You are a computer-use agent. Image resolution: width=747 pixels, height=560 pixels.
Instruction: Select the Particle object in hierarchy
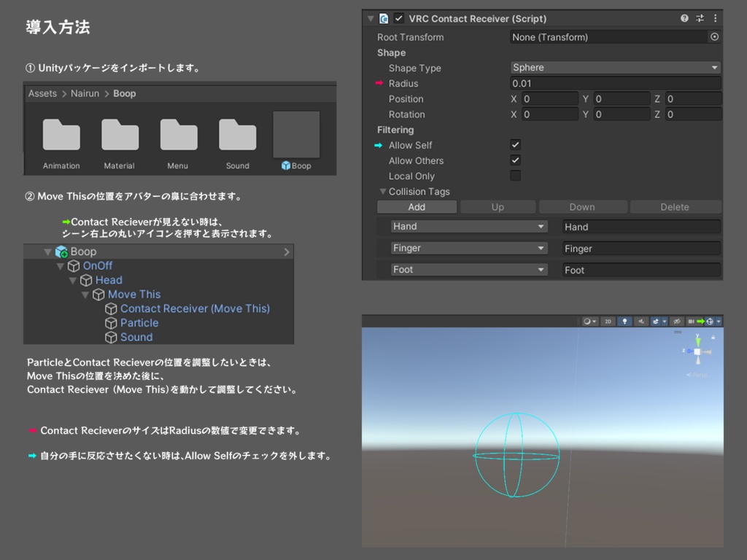139,323
